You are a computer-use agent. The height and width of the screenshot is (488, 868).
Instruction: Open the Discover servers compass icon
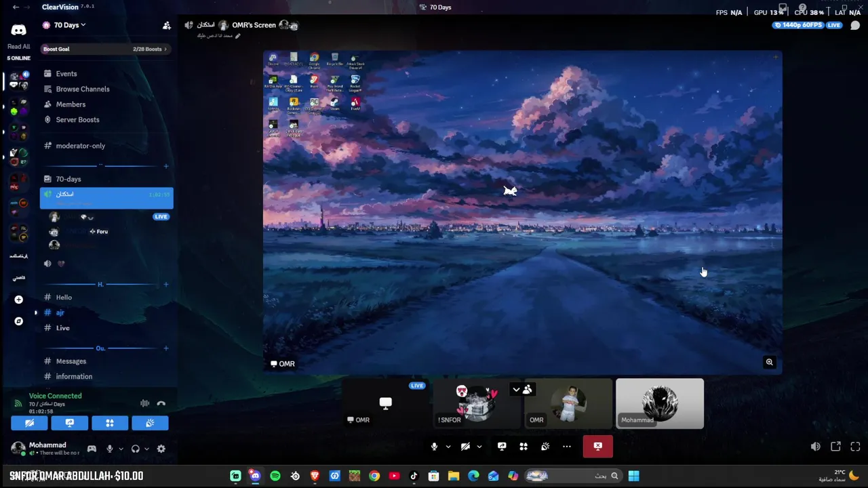19,321
